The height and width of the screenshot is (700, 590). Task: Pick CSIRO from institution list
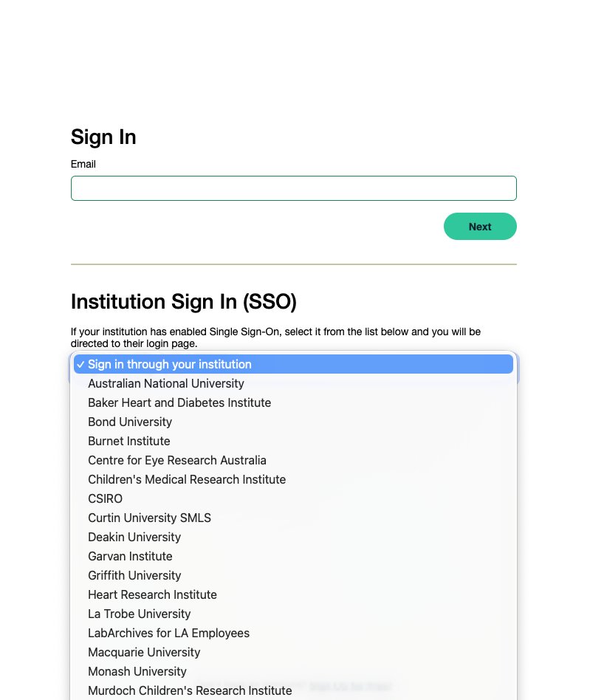[x=106, y=498]
